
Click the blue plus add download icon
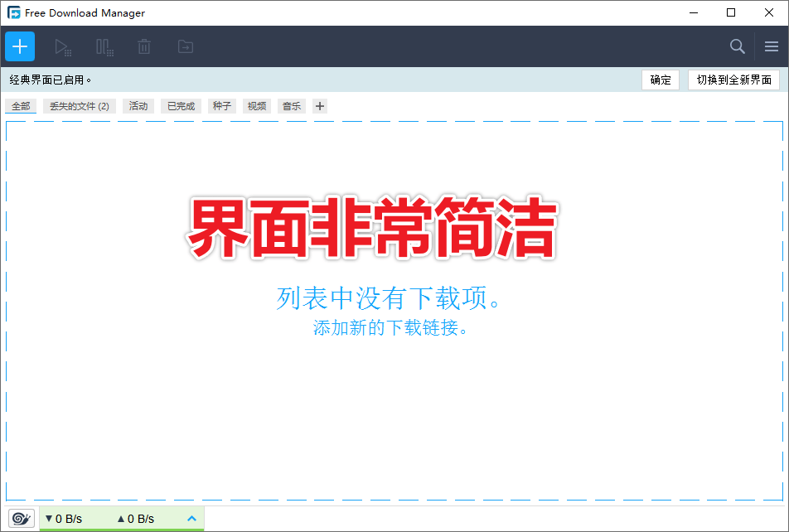coord(19,46)
